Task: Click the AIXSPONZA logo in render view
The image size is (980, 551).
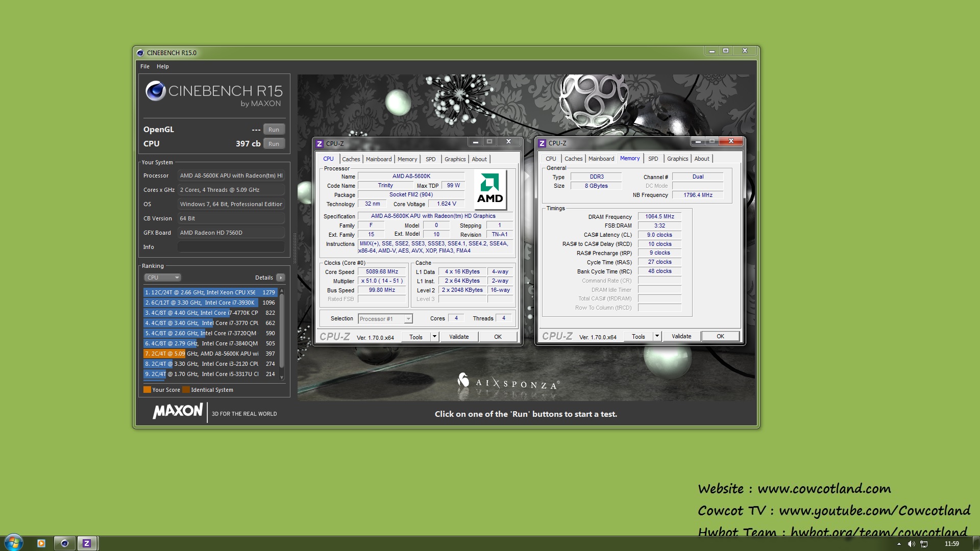Action: [508, 383]
